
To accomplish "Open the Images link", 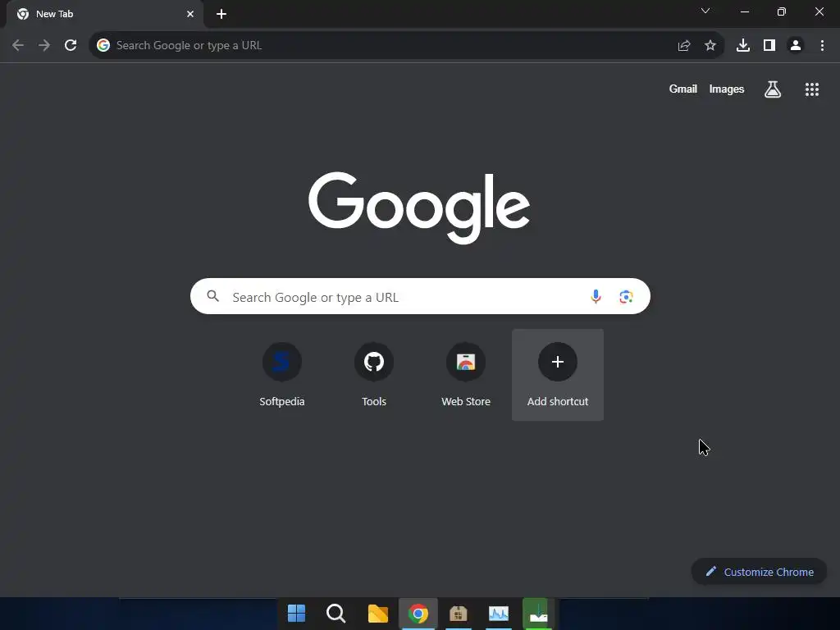I will 727,89.
